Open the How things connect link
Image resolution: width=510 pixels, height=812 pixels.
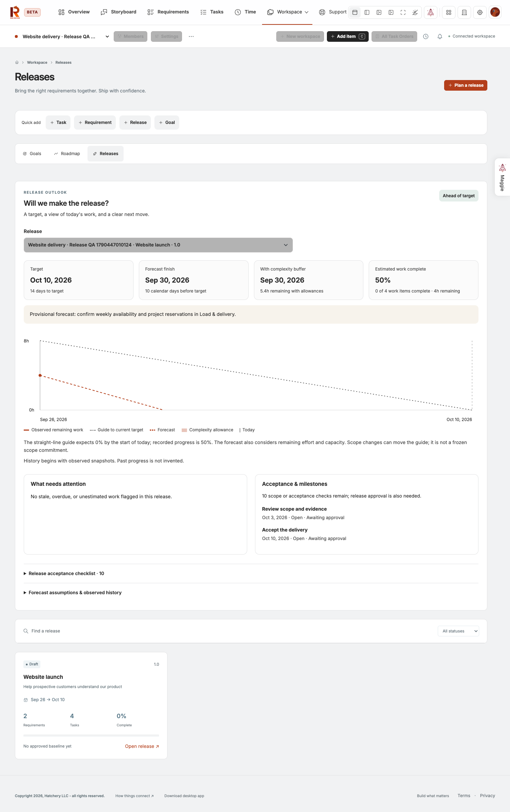click(135, 796)
